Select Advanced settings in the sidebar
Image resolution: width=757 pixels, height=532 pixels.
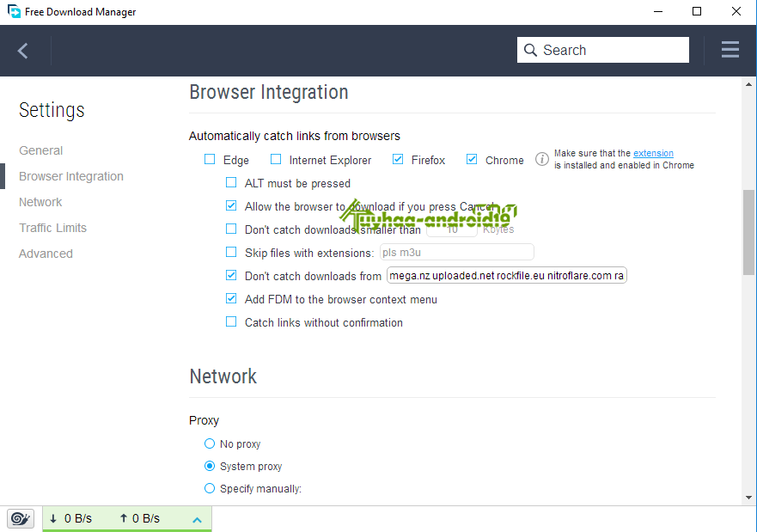click(x=46, y=253)
